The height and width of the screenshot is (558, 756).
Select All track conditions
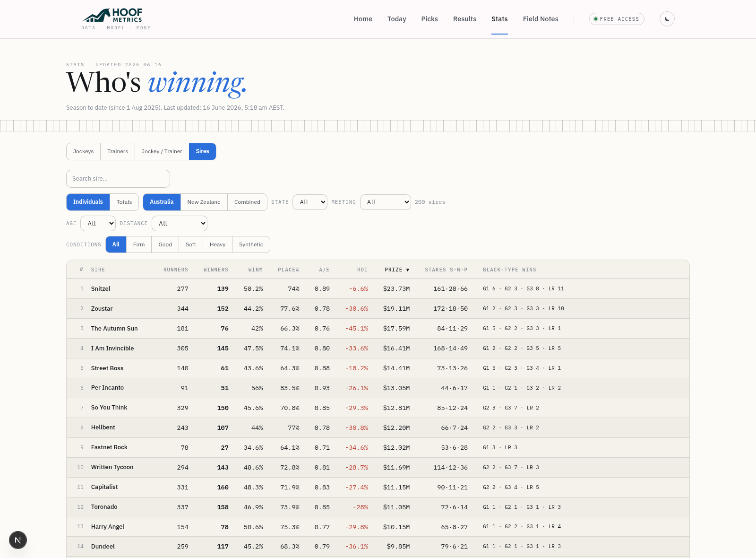(116, 244)
